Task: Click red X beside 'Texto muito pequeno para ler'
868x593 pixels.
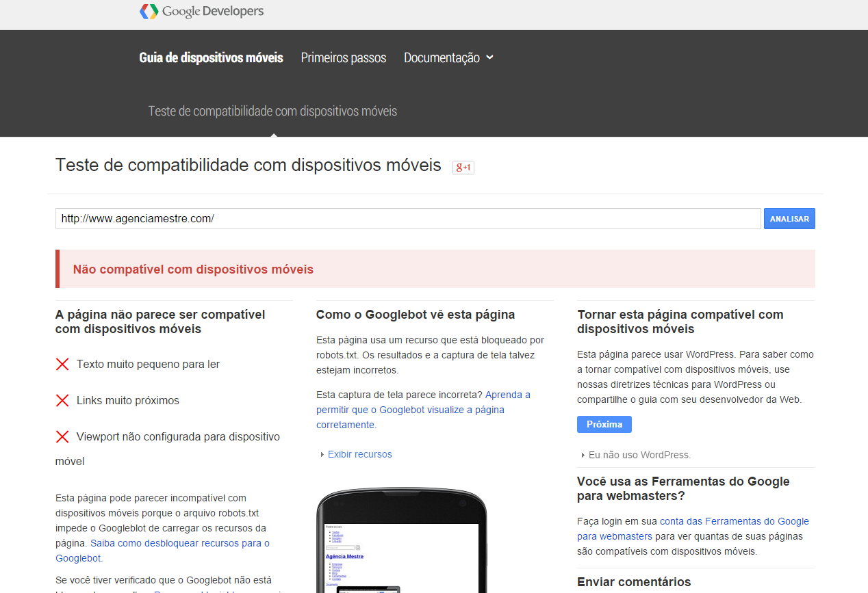Action: click(x=62, y=365)
